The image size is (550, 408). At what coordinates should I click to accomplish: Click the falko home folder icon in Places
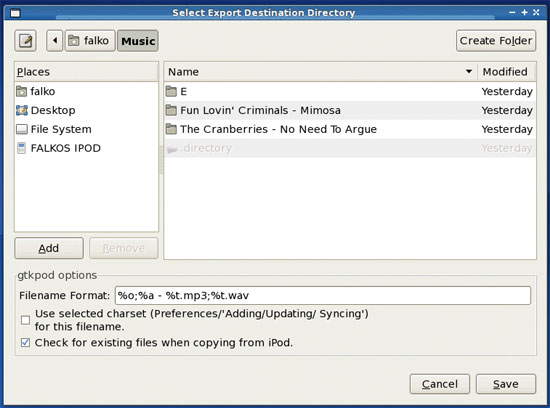click(x=21, y=91)
